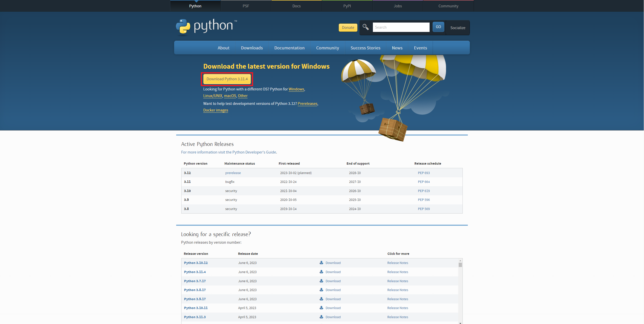Click download icon for Python 3.9.17
This screenshot has width=644, height=324.
click(x=321, y=299)
